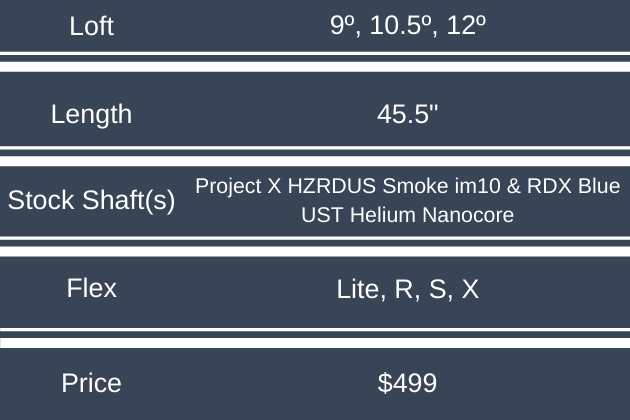Select the Lite flex option
The height and width of the screenshot is (420, 630).
pos(357,290)
